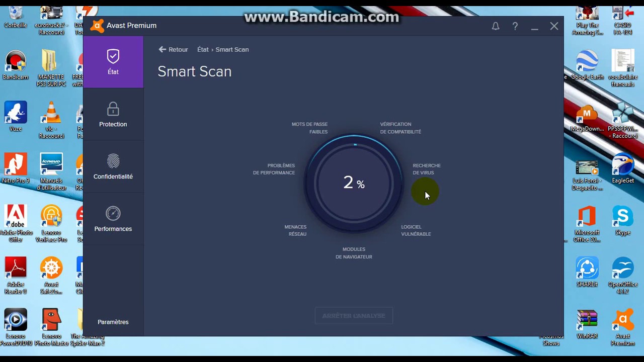Select the vlc Raccourci desktop icon
This screenshot has width=644, height=362.
51,121
